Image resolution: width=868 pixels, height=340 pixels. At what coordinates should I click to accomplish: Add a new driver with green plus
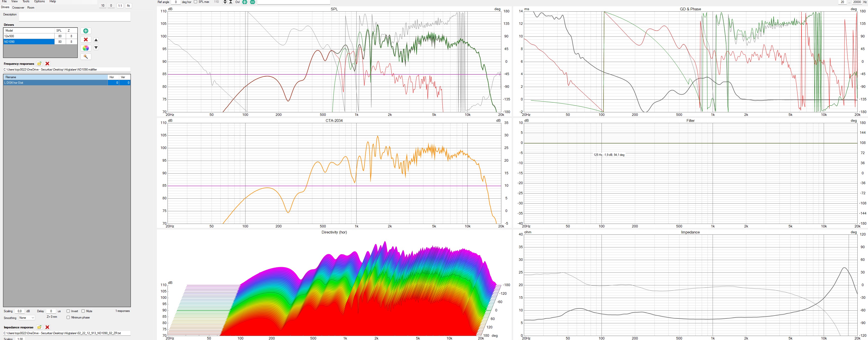point(86,31)
